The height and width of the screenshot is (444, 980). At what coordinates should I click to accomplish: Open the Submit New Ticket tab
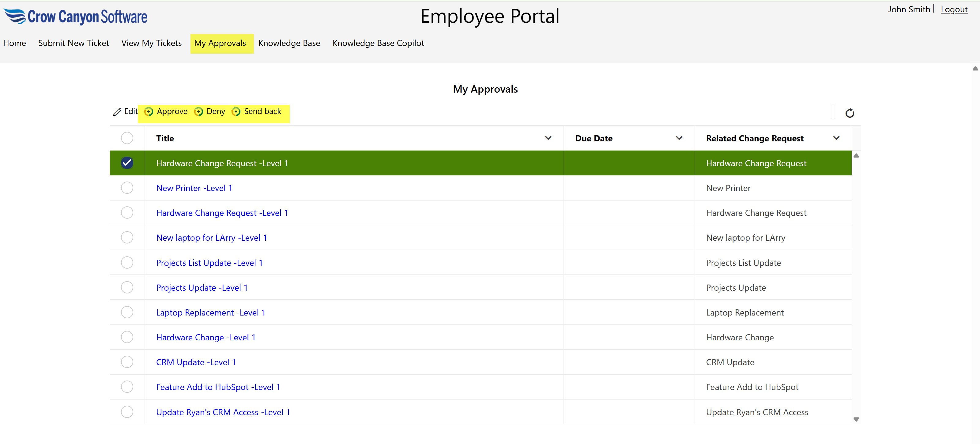tap(73, 43)
